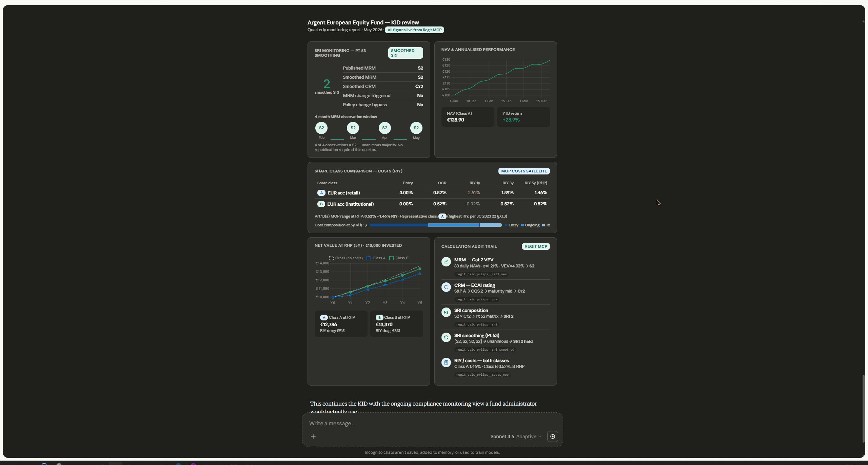Screen dimensions: 868x465
Task: Click the large smoothed SRI number 2
Action: click(327, 84)
